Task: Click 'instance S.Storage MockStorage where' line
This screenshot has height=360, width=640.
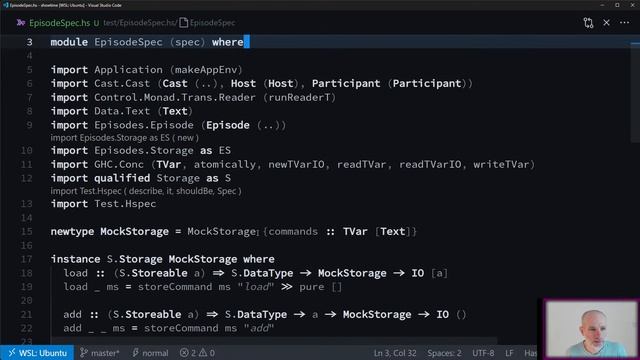Action: (162, 259)
